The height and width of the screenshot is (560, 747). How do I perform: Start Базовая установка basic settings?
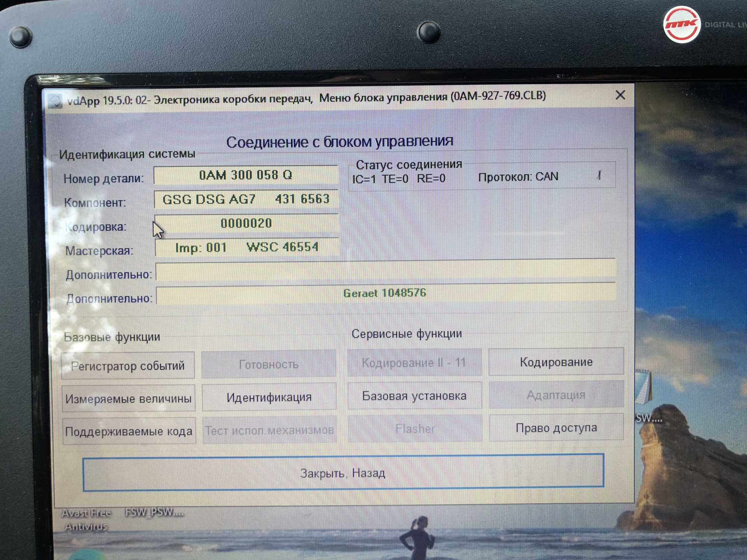[x=414, y=396]
